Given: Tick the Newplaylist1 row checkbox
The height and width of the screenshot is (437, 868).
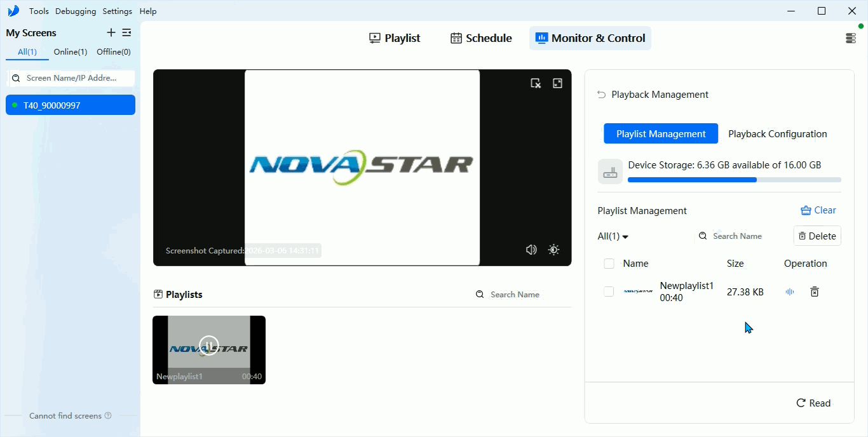Looking at the screenshot, I should (609, 292).
